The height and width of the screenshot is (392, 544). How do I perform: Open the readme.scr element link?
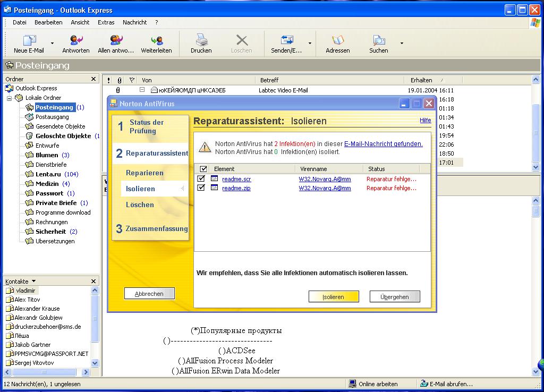236,179
